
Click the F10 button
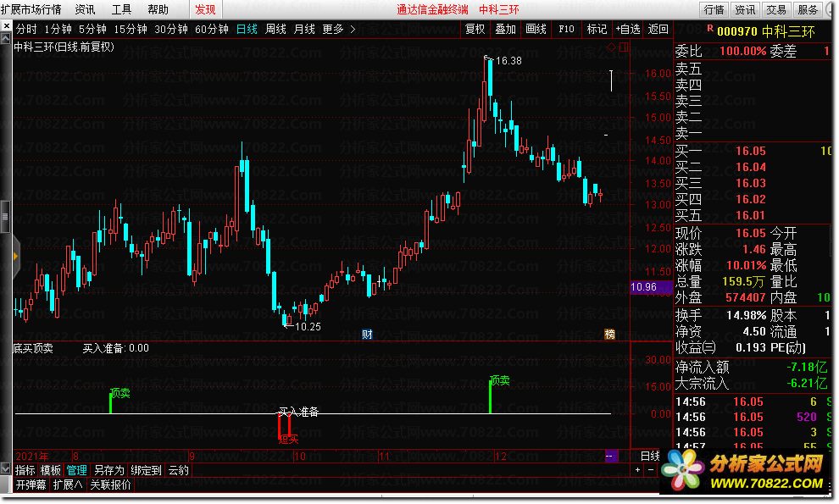point(567,29)
